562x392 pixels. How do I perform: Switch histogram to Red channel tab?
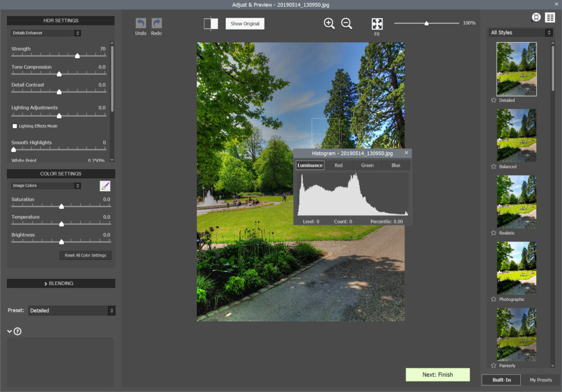[339, 165]
